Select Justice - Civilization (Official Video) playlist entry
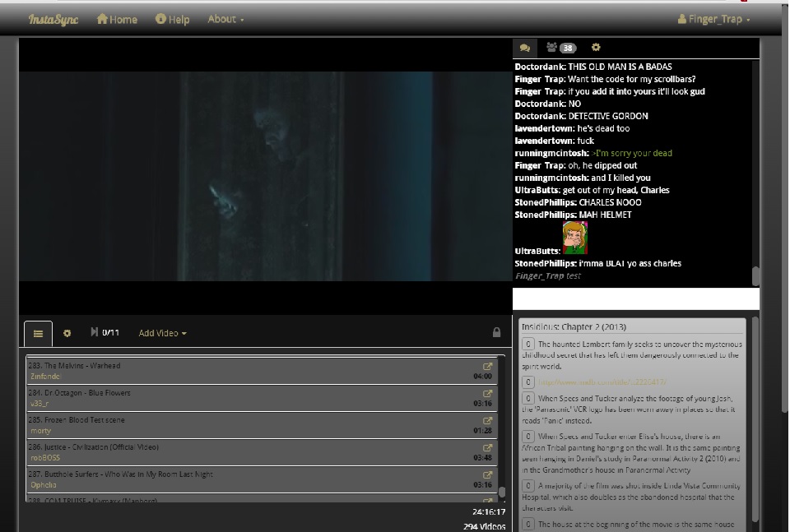790x532 pixels. coord(247,452)
